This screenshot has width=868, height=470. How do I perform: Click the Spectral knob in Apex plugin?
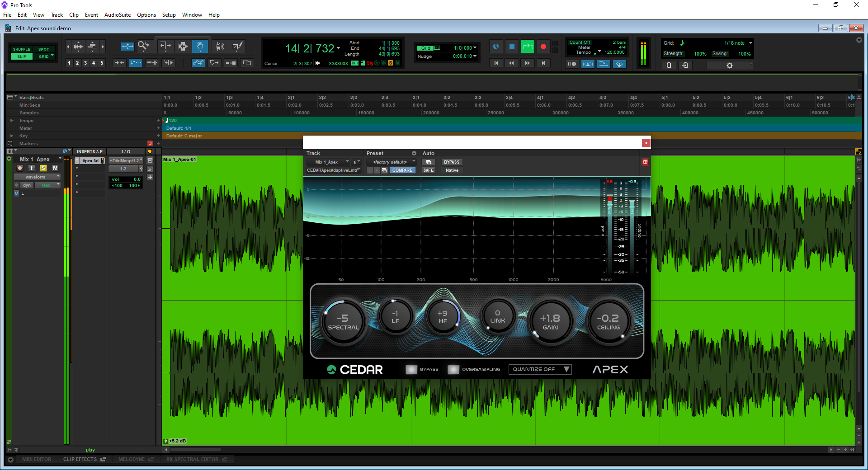(x=343, y=322)
